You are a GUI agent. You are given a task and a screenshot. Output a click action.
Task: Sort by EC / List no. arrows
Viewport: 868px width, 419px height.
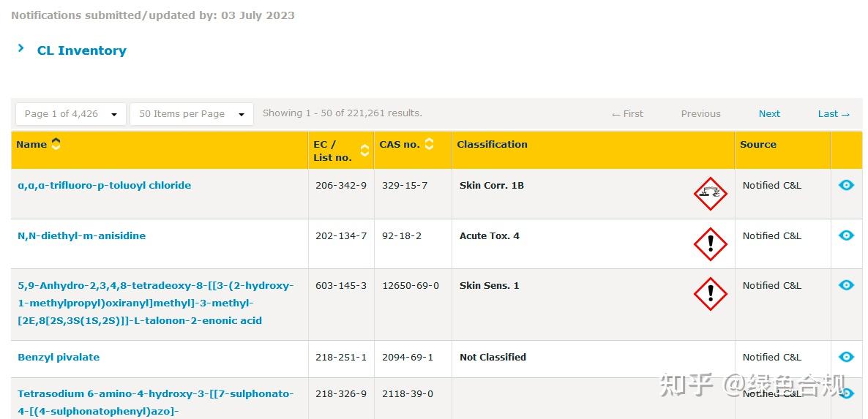[364, 150]
